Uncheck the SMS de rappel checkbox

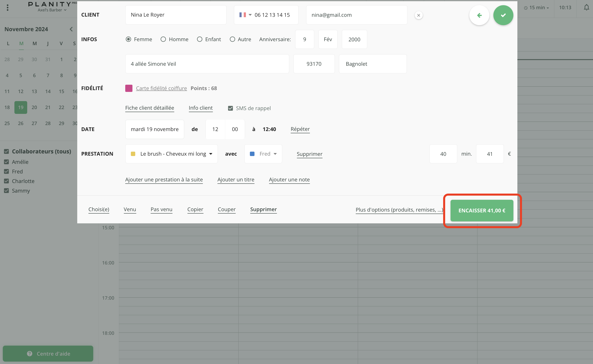[x=230, y=108]
